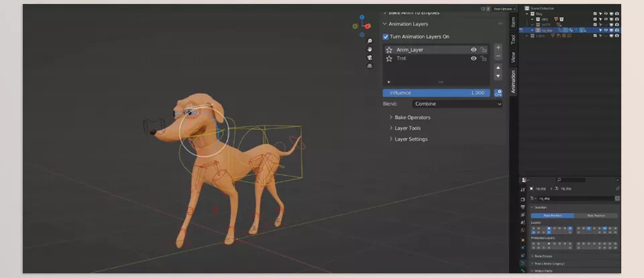644x278 pixels.
Task: Open the View Layer properties tab icon
Action: (523, 215)
